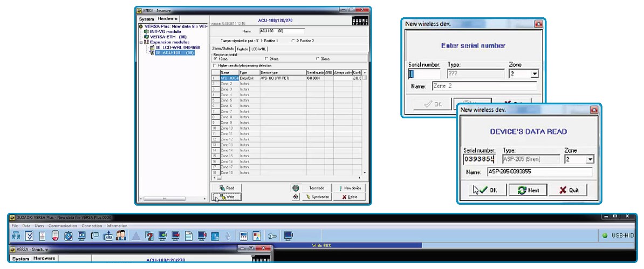Click the question mark compare toolbar icon
Image resolution: width=644 pixels, height=269 pixels.
(149, 236)
